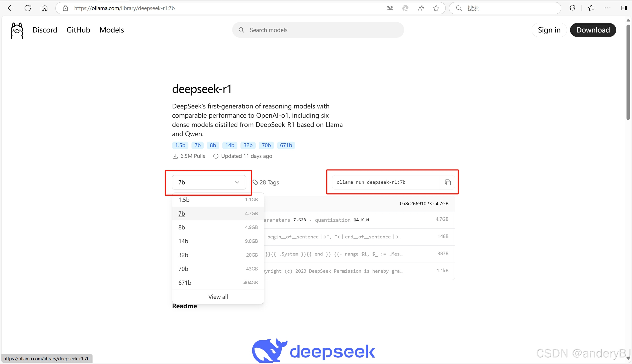
Task: Click Sign in
Action: [x=549, y=30]
